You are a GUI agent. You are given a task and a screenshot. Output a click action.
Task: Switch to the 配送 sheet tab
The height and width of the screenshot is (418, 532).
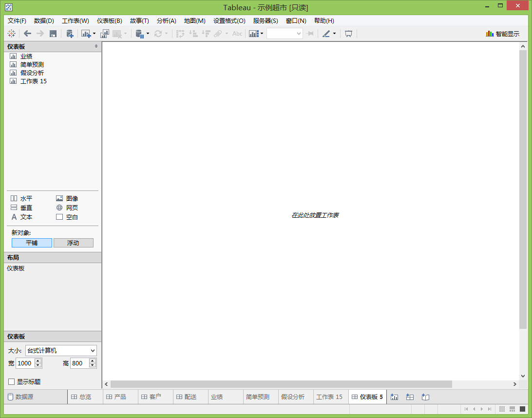click(190, 397)
